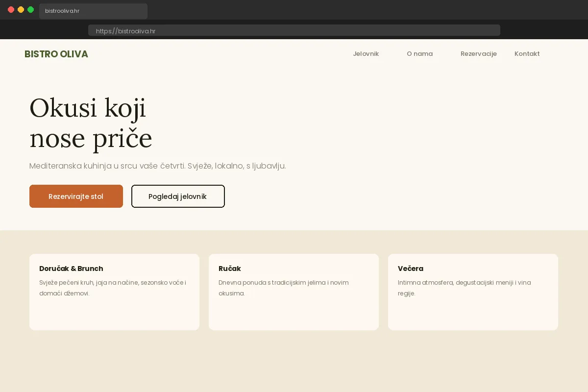Click the Svježe pečeni kruh description text

(x=113, y=288)
